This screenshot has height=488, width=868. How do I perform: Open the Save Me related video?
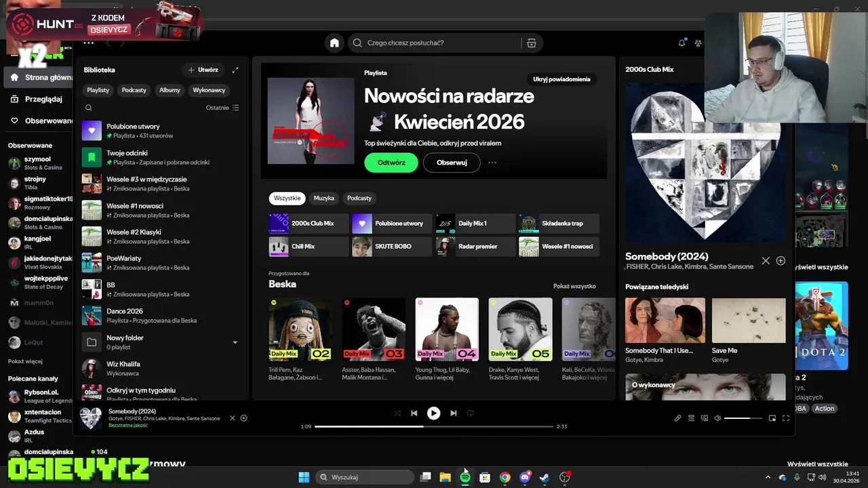tap(749, 321)
